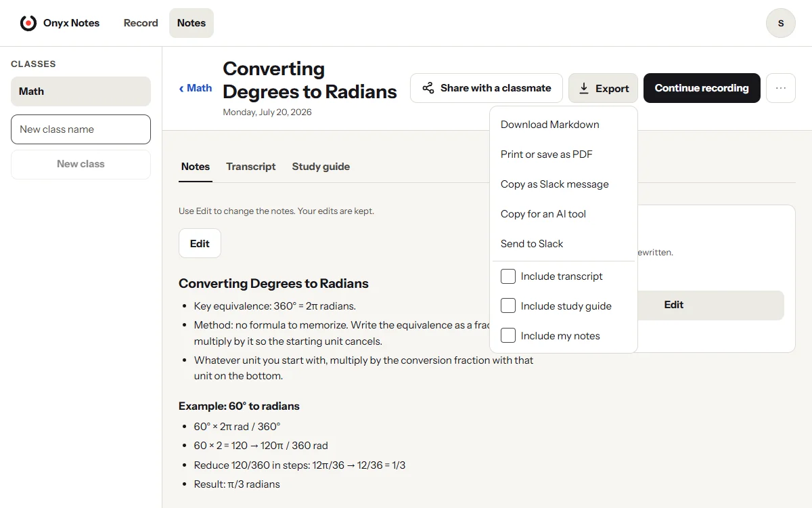The width and height of the screenshot is (812, 508).
Task: Click the Edit button below the hint text
Action: (x=200, y=244)
